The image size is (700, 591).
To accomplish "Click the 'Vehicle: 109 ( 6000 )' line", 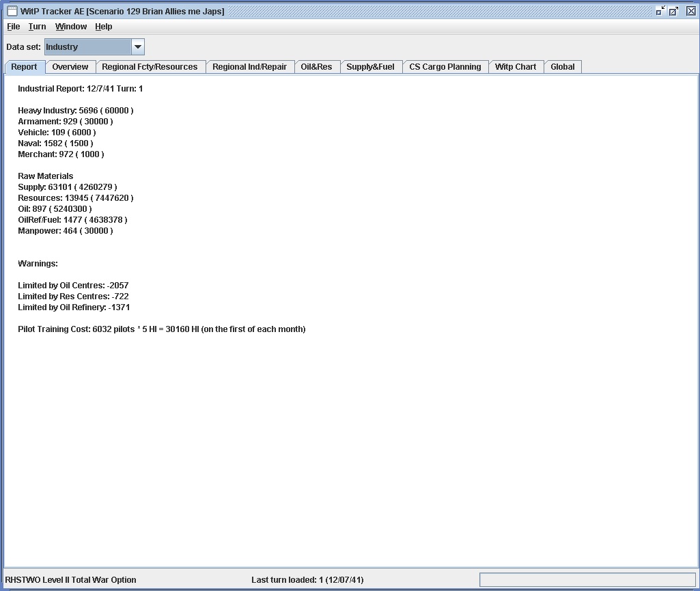I will click(x=57, y=133).
